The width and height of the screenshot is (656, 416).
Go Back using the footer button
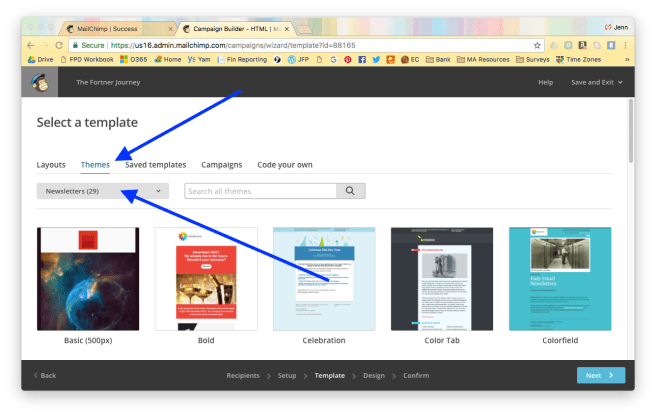point(45,375)
